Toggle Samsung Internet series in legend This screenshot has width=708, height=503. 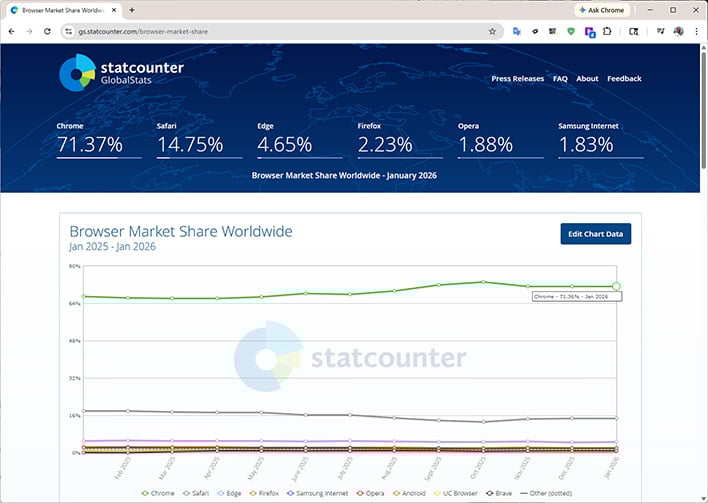point(317,493)
